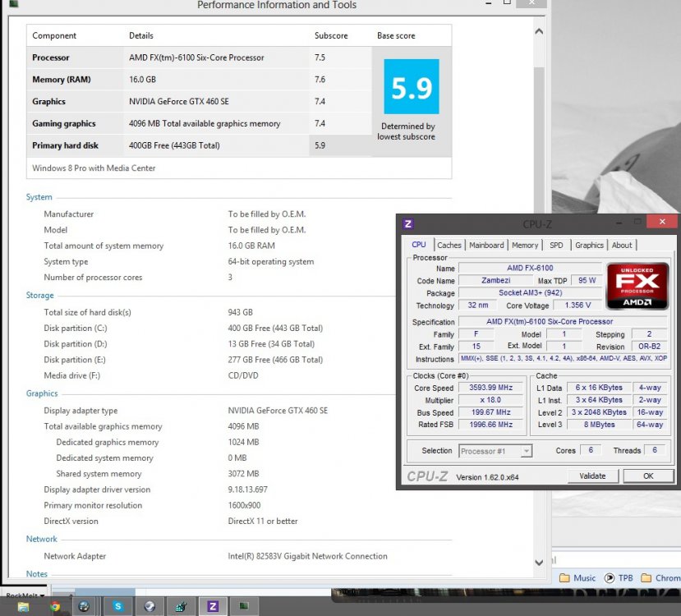Click the scroll up arrow in Performance window
This screenshot has height=616, width=681.
point(539,31)
